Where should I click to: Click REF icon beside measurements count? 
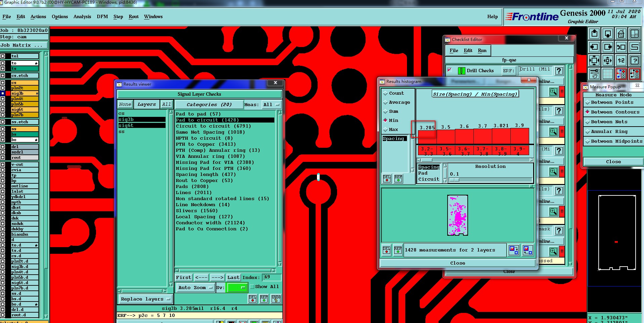tap(398, 250)
